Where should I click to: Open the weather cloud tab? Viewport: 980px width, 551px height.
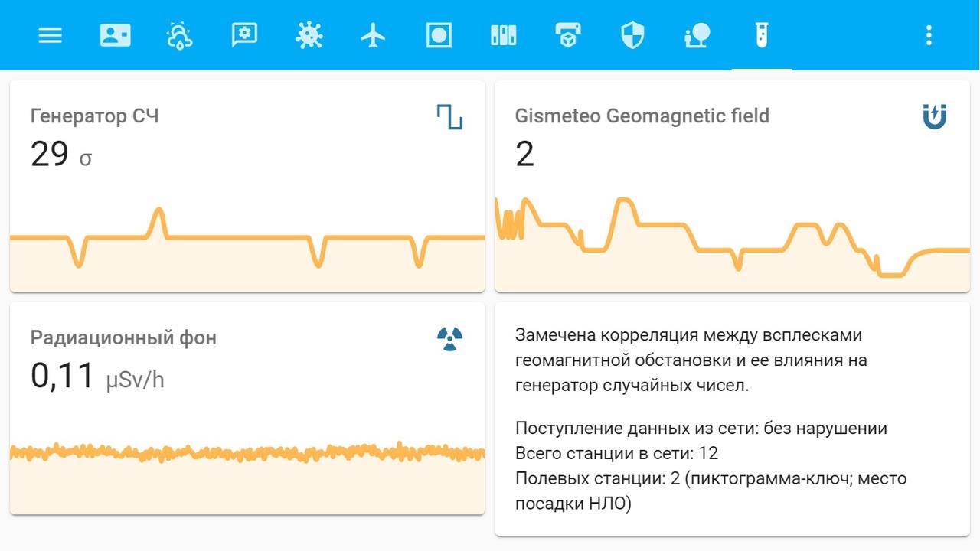click(179, 35)
